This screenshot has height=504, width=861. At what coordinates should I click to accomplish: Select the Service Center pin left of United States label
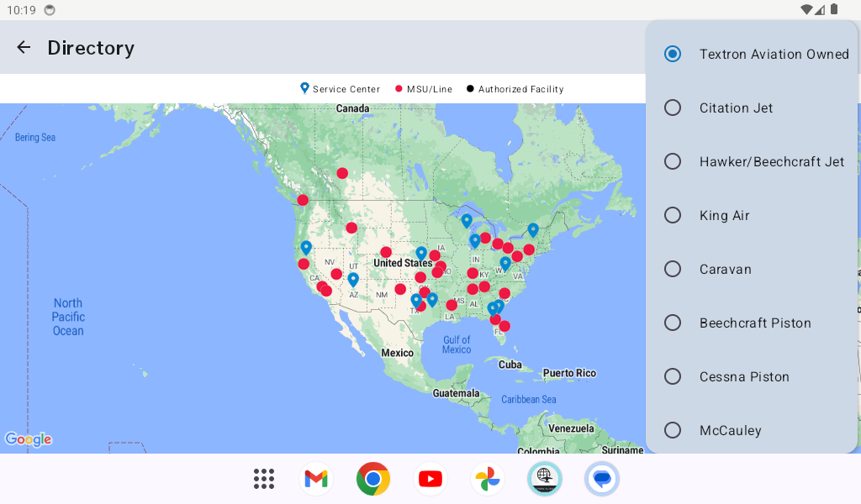pyautogui.click(x=421, y=254)
